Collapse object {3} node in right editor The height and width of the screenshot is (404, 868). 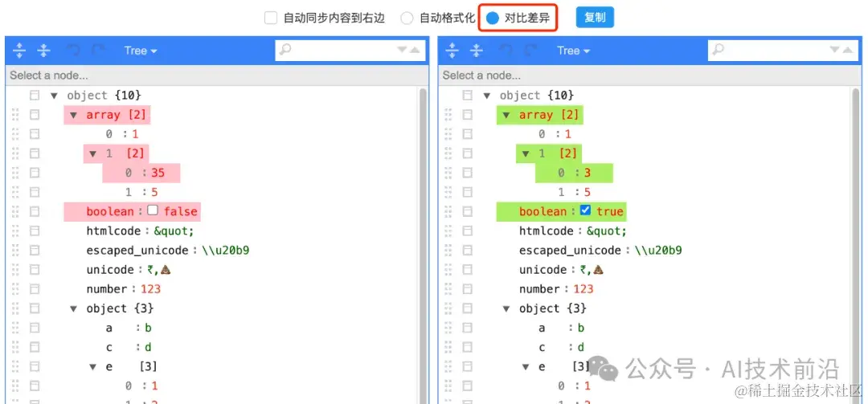click(x=506, y=308)
